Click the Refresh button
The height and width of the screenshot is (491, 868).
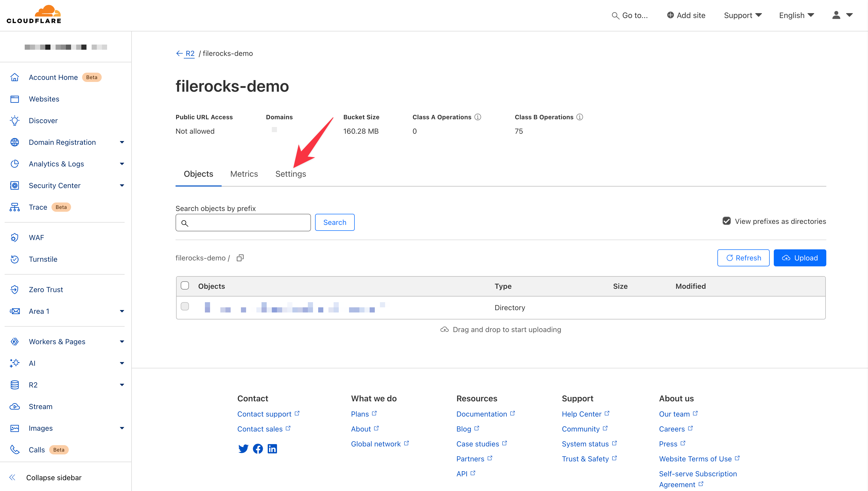(743, 258)
